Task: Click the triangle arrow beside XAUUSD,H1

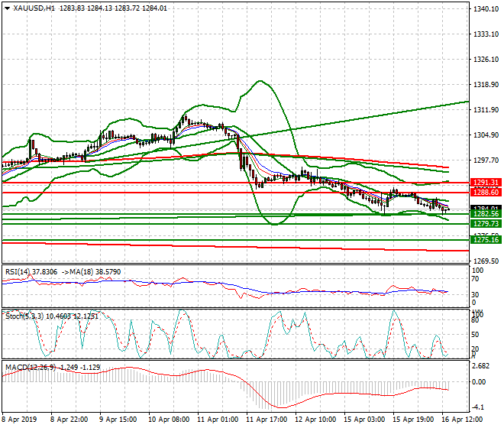Action: 7,8
